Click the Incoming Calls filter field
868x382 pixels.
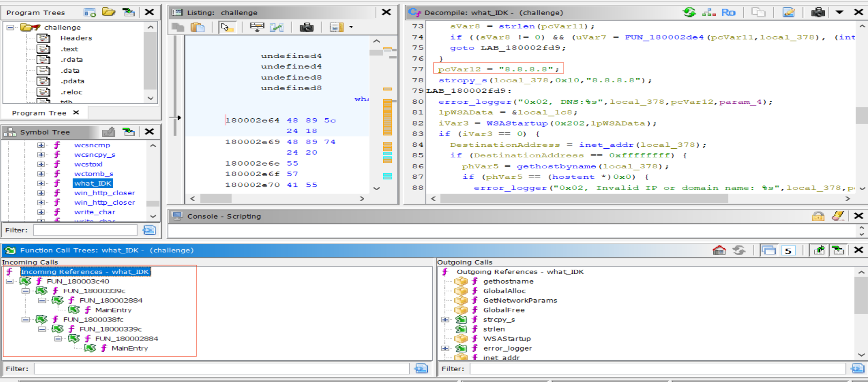tap(221, 369)
